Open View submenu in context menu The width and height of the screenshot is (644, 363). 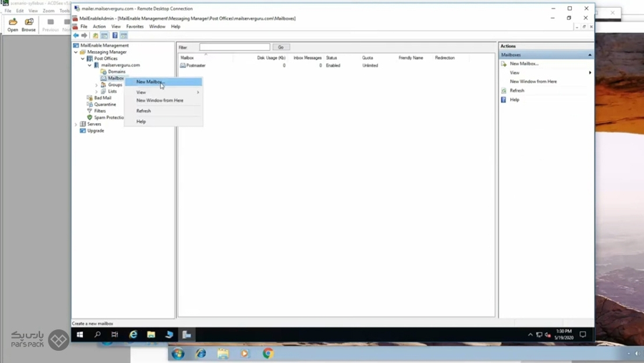coord(163,92)
